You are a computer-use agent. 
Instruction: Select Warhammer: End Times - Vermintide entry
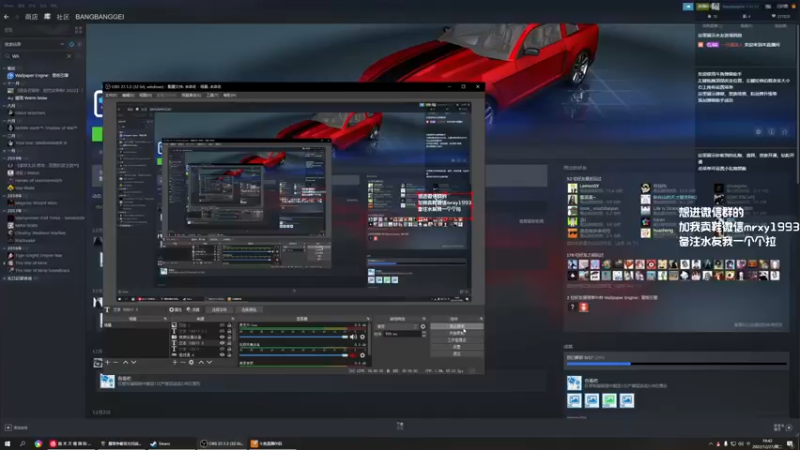48,218
